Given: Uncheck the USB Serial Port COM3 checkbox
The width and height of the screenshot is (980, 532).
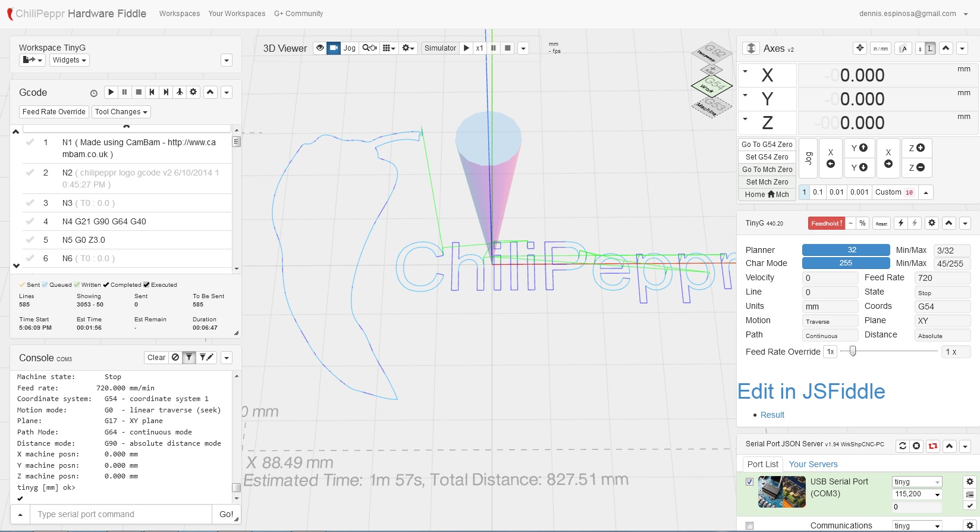Looking at the screenshot, I should coord(749,481).
